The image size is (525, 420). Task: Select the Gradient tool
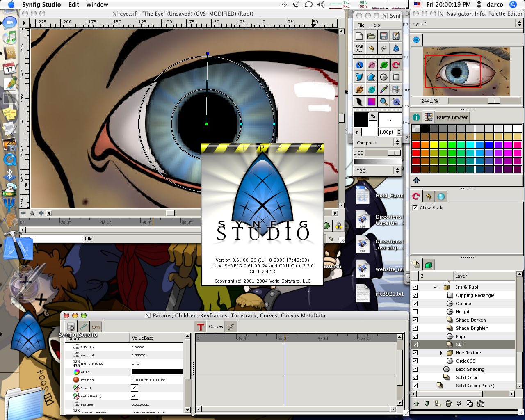(x=371, y=101)
